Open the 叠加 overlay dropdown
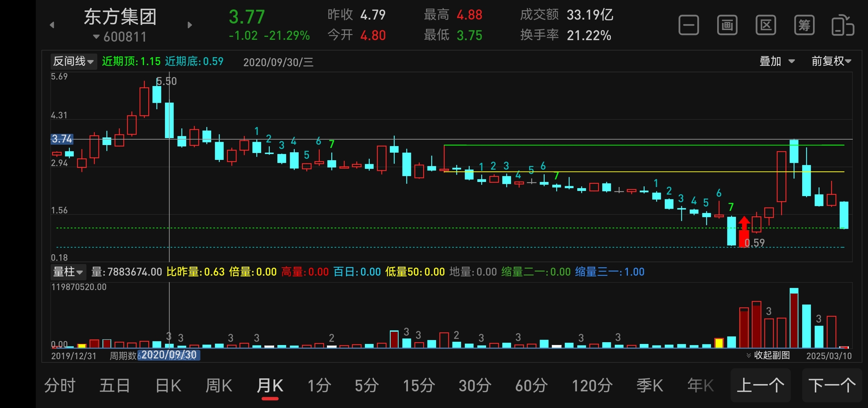The height and width of the screenshot is (408, 868). point(777,61)
